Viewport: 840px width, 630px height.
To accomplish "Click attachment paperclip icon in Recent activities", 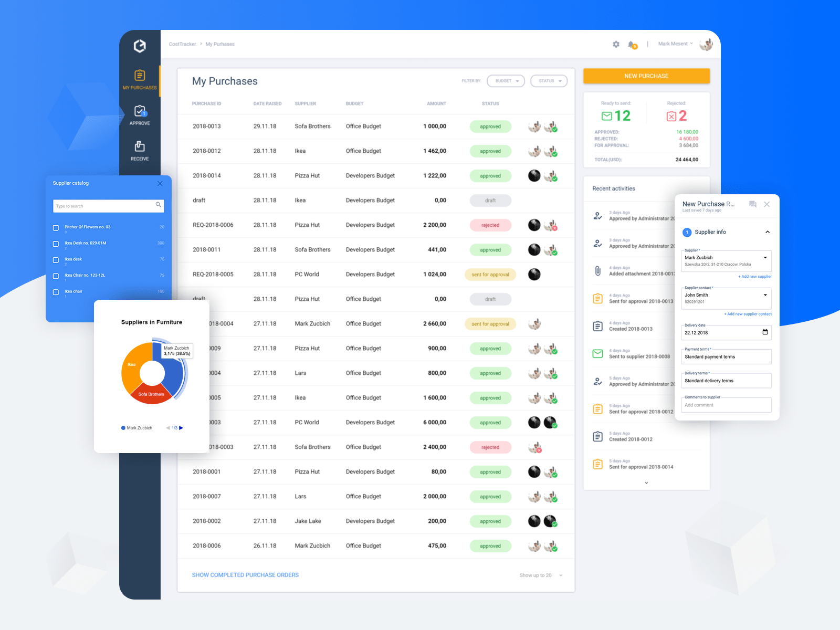I will [597, 271].
